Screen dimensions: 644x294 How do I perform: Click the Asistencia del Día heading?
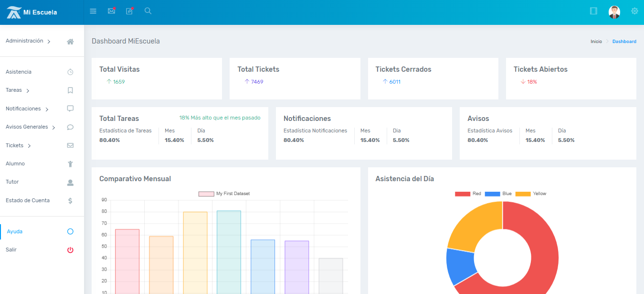tap(405, 179)
